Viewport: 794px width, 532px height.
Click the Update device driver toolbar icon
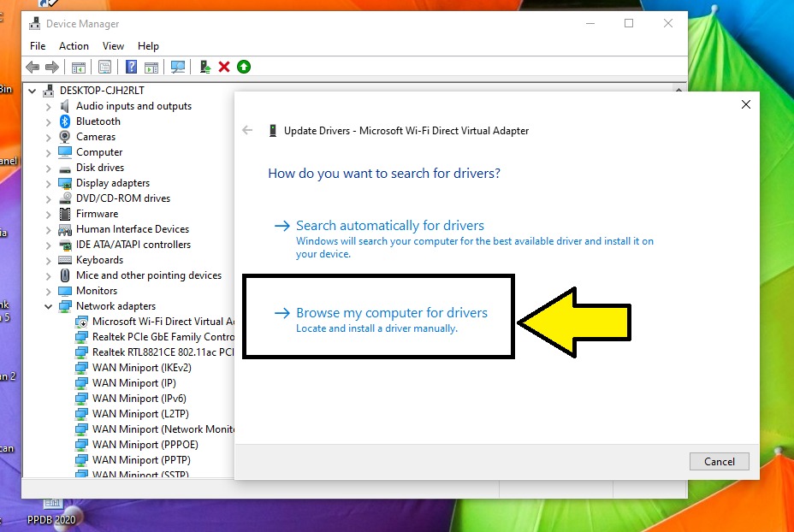(x=205, y=67)
